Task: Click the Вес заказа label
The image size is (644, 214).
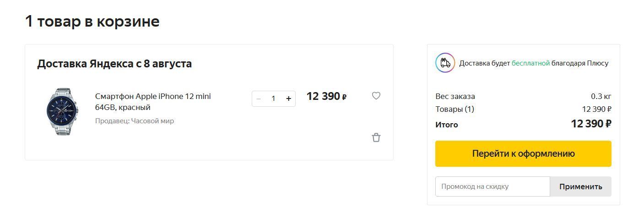Action: 455,96
